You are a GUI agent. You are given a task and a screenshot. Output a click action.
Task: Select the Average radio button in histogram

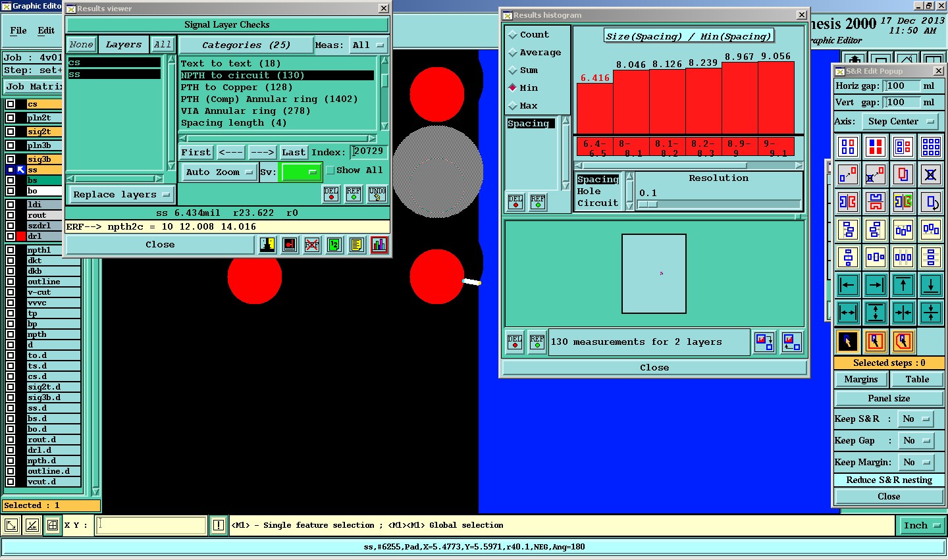click(513, 53)
